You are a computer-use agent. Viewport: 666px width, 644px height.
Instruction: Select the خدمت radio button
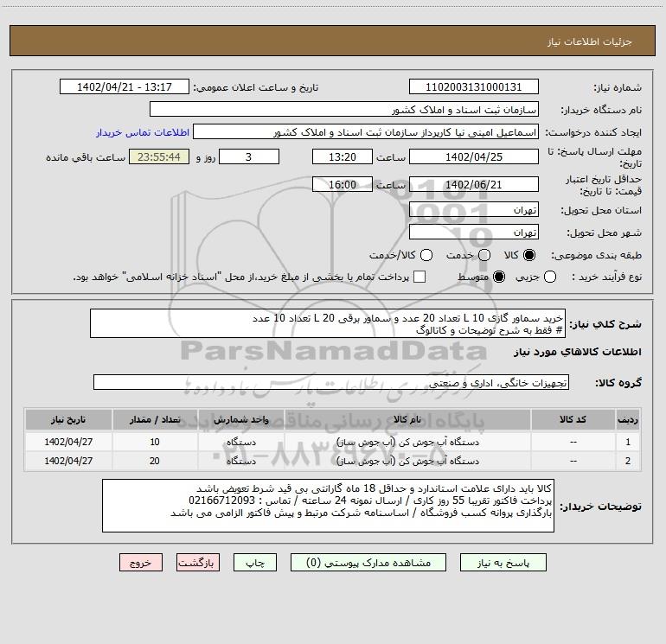point(484,255)
